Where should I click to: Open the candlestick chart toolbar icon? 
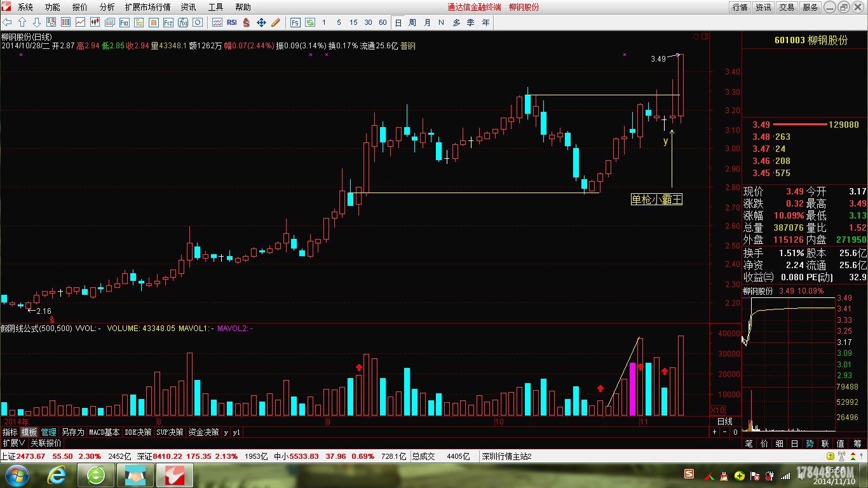95,22
